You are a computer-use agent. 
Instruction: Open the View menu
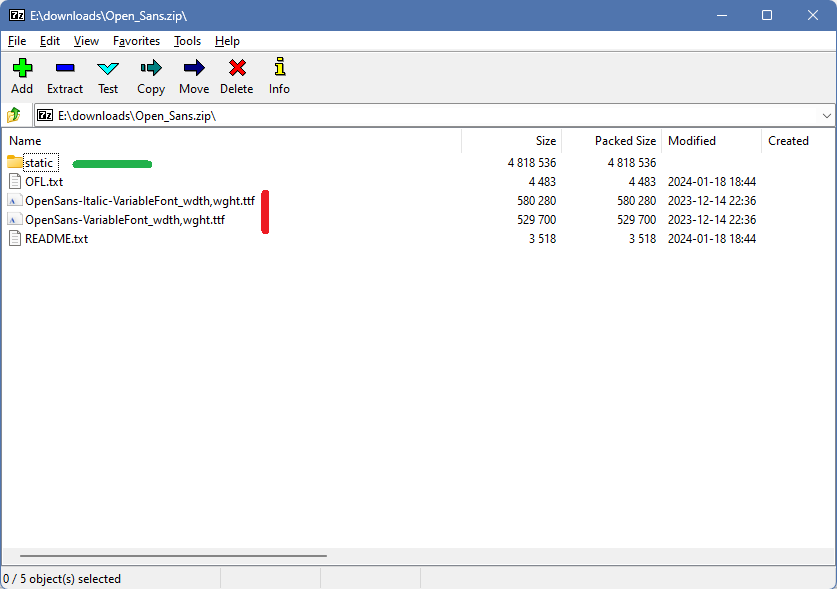click(x=86, y=41)
